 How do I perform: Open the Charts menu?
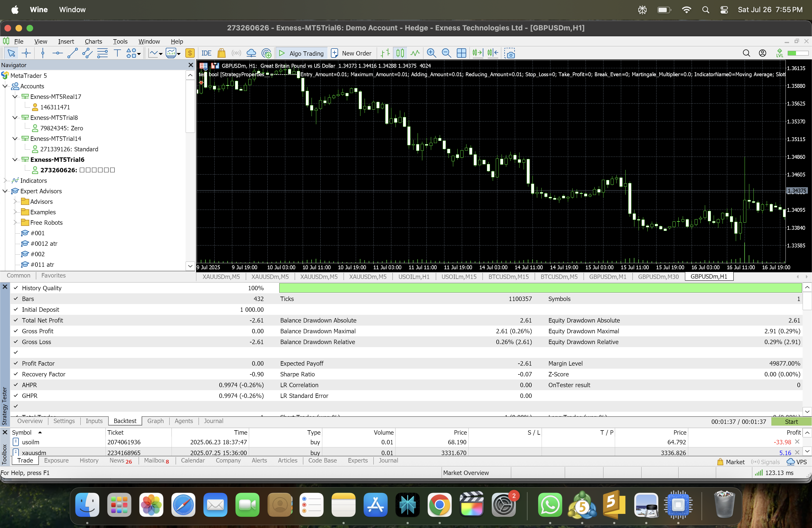click(x=93, y=41)
